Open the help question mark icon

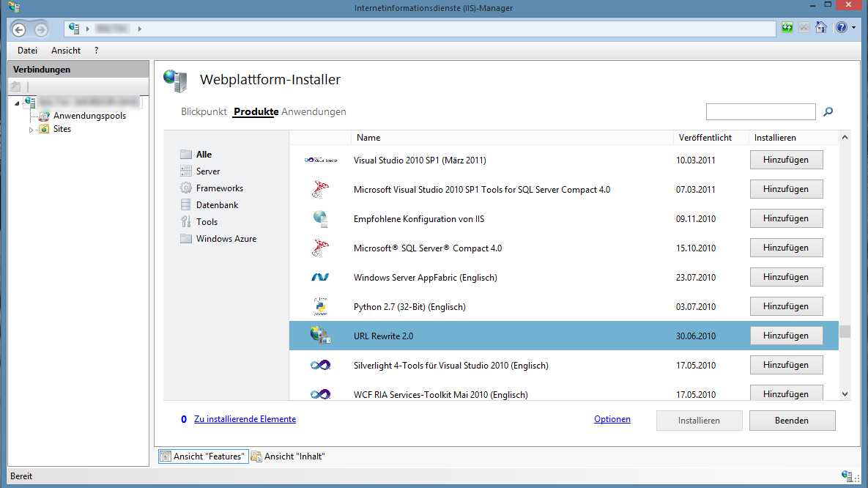point(842,28)
